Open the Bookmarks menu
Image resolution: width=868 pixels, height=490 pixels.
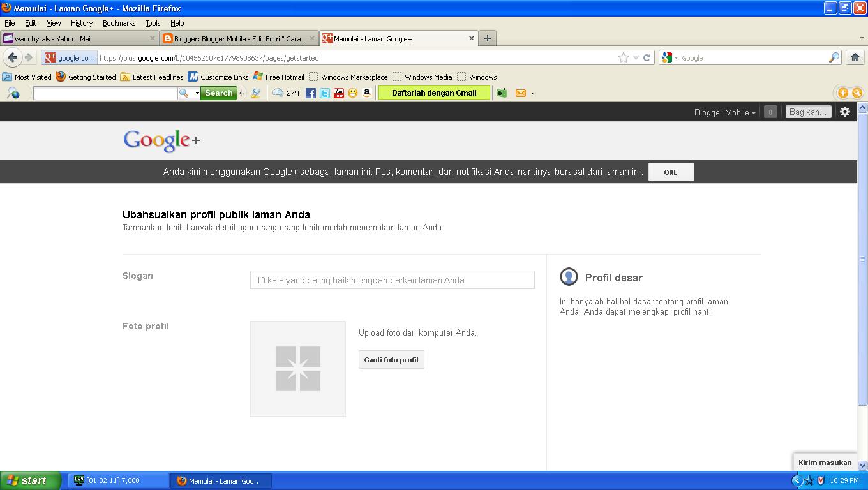(x=119, y=23)
